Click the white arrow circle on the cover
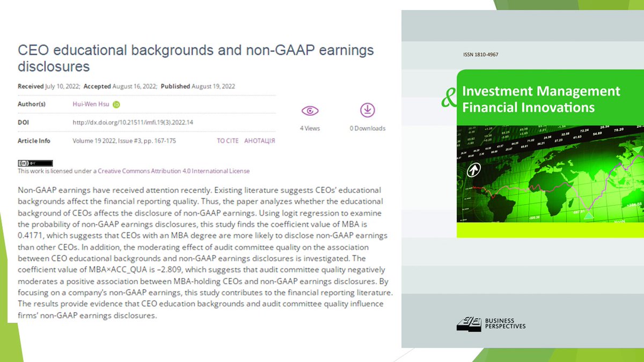 click(474, 171)
